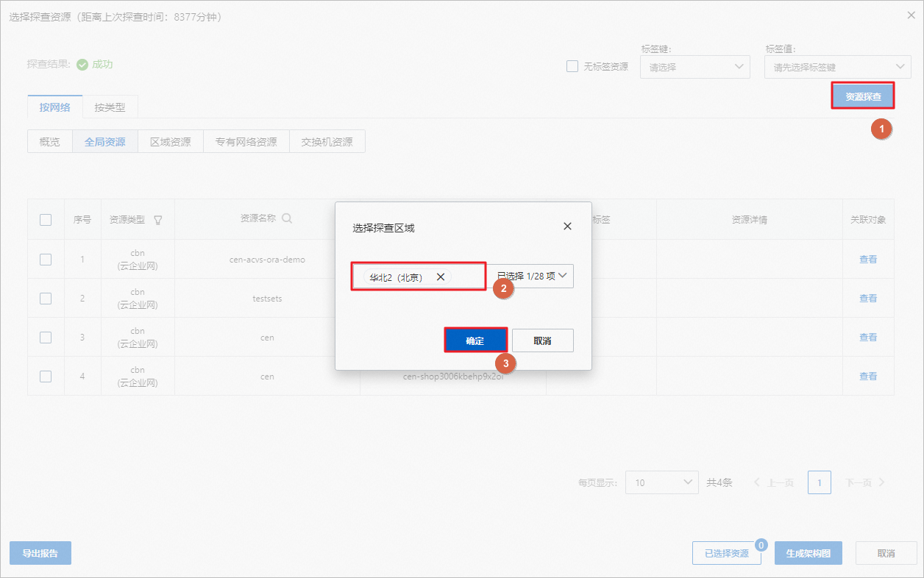Click the 生成架构图 button

click(808, 553)
